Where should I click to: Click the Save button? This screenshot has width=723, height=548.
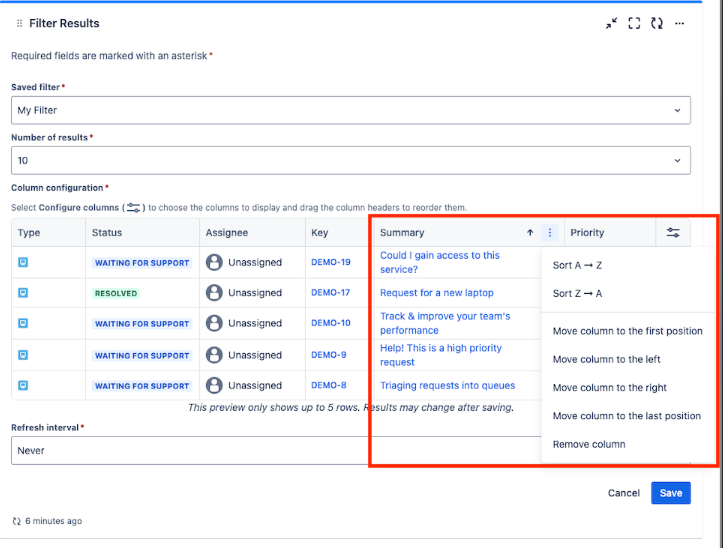(x=670, y=493)
